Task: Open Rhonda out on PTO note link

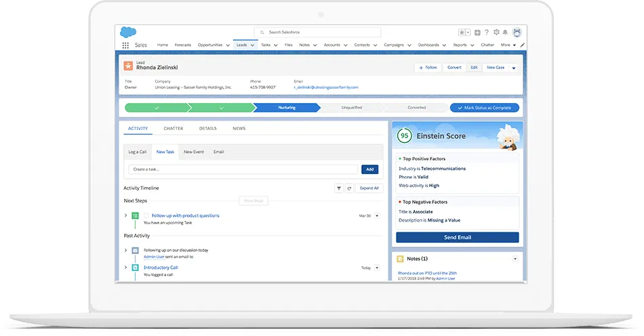Action: click(427, 273)
